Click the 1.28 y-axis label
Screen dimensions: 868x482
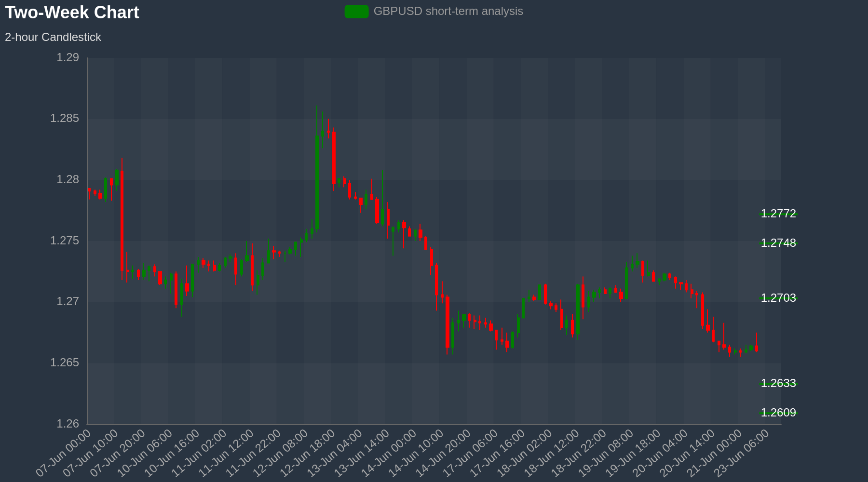tap(68, 180)
